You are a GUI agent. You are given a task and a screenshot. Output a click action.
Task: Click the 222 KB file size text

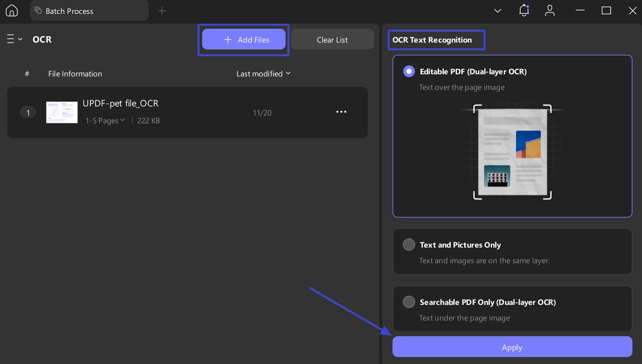(x=149, y=121)
